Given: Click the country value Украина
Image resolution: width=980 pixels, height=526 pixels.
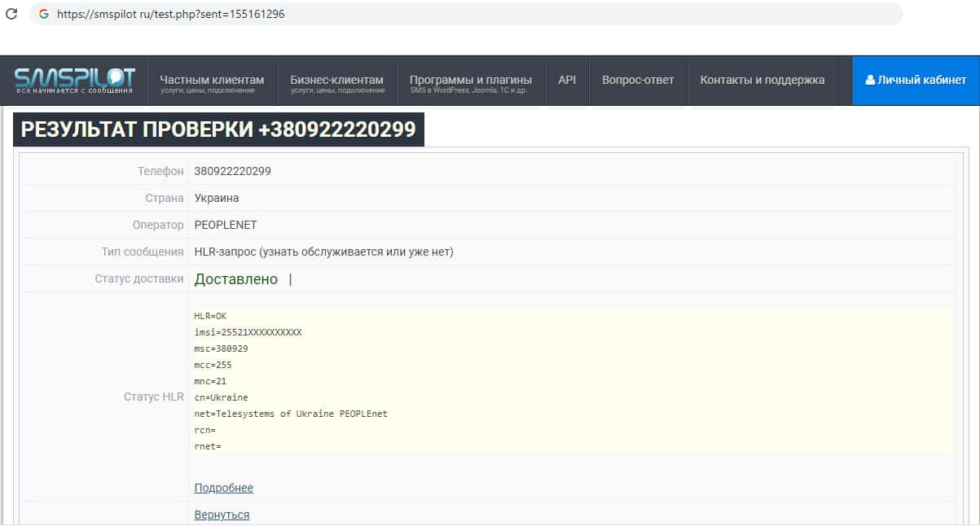Looking at the screenshot, I should click(217, 198).
